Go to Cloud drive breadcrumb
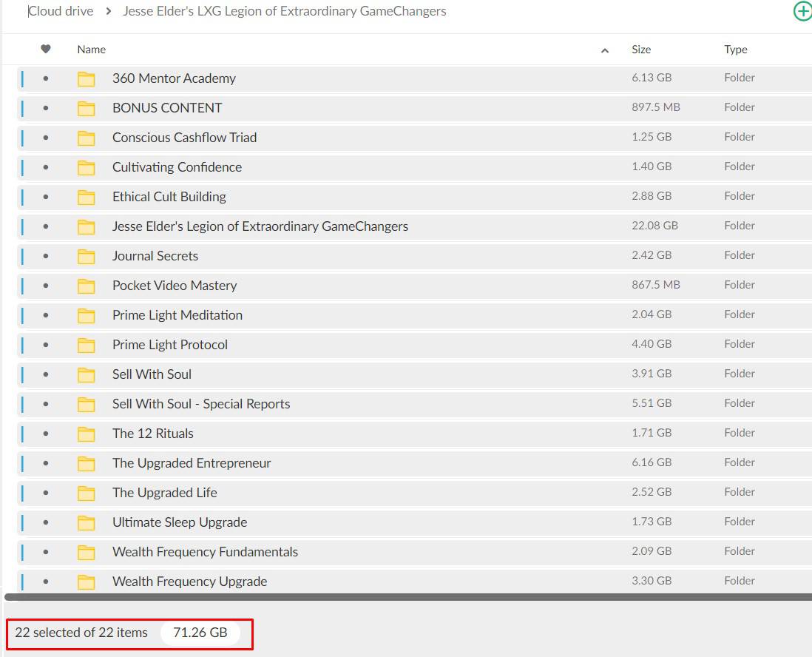The width and height of the screenshot is (812, 657). click(61, 11)
